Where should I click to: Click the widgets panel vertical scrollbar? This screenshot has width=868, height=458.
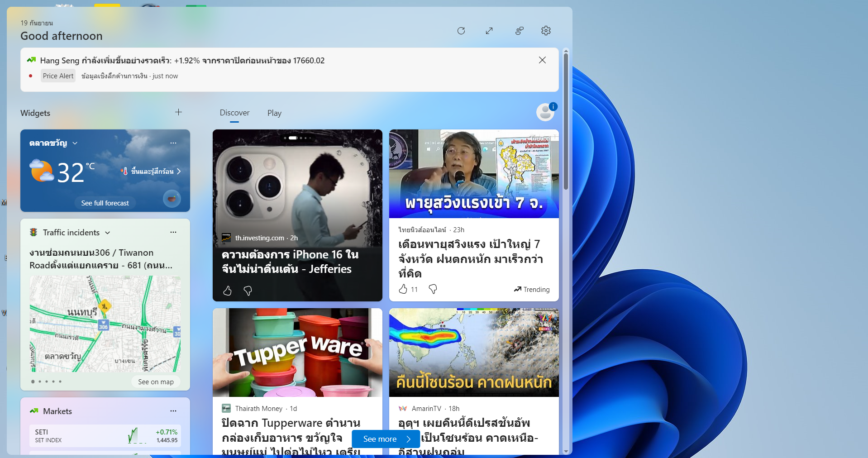(566, 122)
